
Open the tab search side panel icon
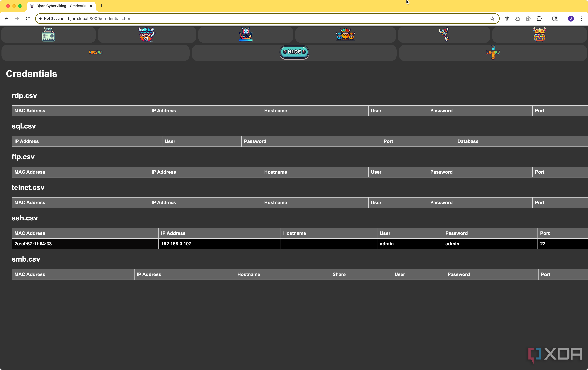pyautogui.click(x=555, y=19)
